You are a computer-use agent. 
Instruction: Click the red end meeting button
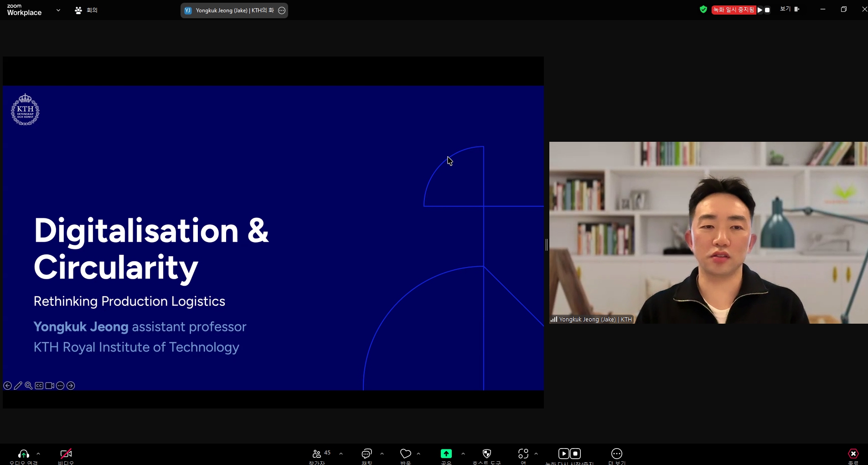click(853, 454)
